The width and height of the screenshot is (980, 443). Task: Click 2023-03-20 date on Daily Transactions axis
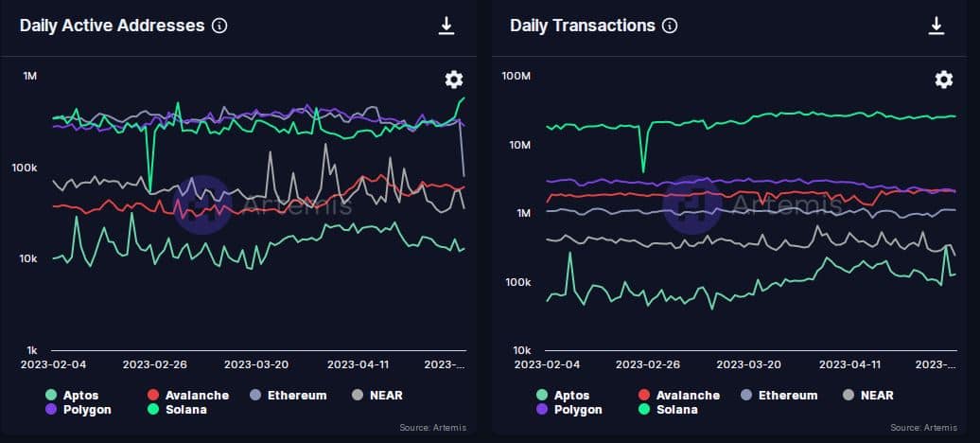click(748, 364)
